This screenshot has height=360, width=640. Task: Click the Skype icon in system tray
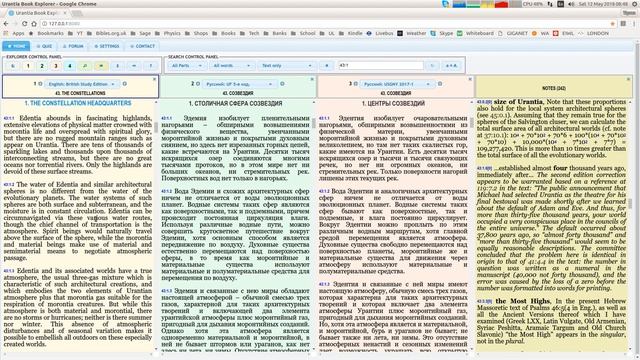[x=446, y=4]
